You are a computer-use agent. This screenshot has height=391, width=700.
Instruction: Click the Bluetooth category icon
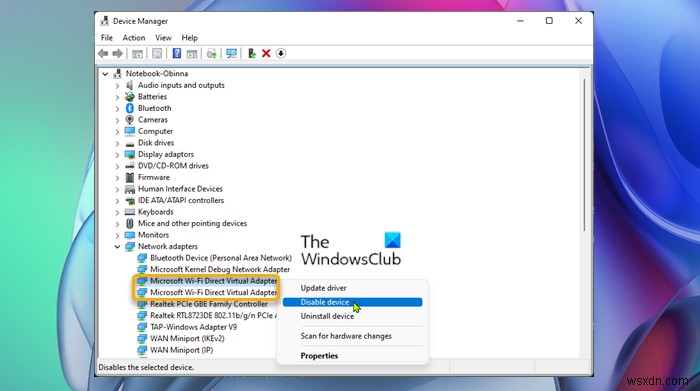(x=130, y=108)
